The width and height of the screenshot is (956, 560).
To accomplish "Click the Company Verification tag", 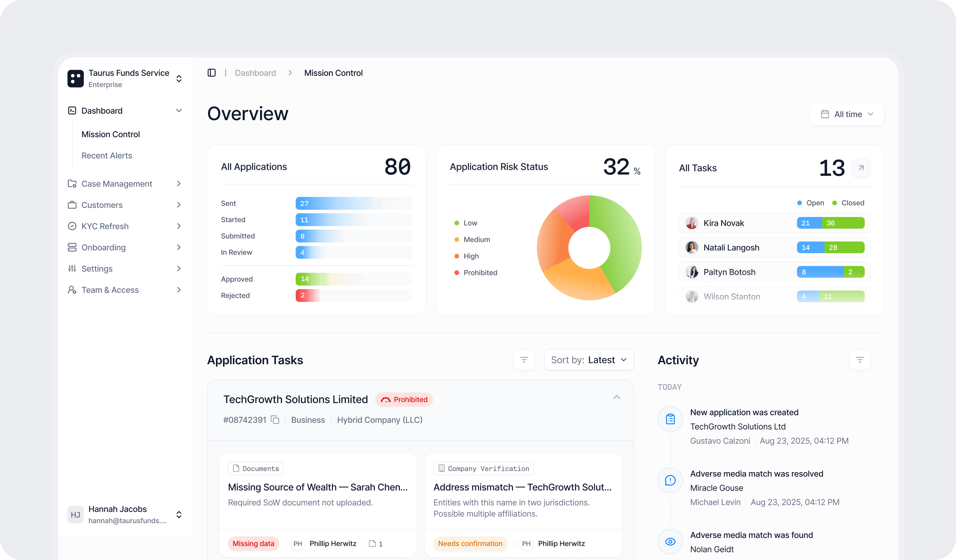I will click(484, 469).
